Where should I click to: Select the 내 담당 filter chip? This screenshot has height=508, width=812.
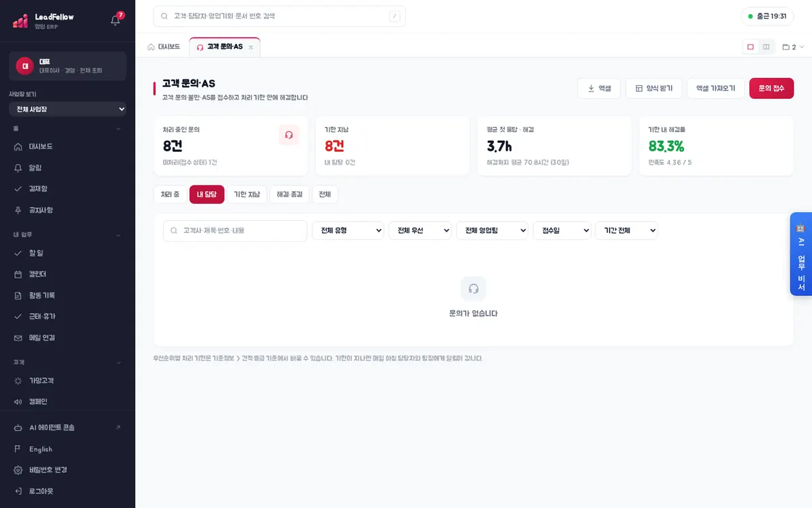tap(207, 194)
